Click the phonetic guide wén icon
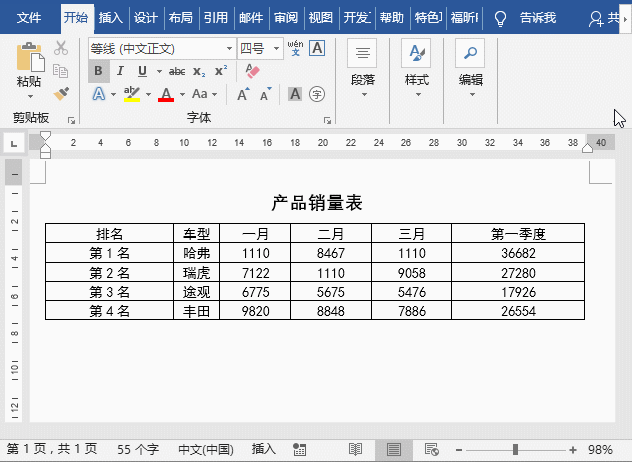 295,47
